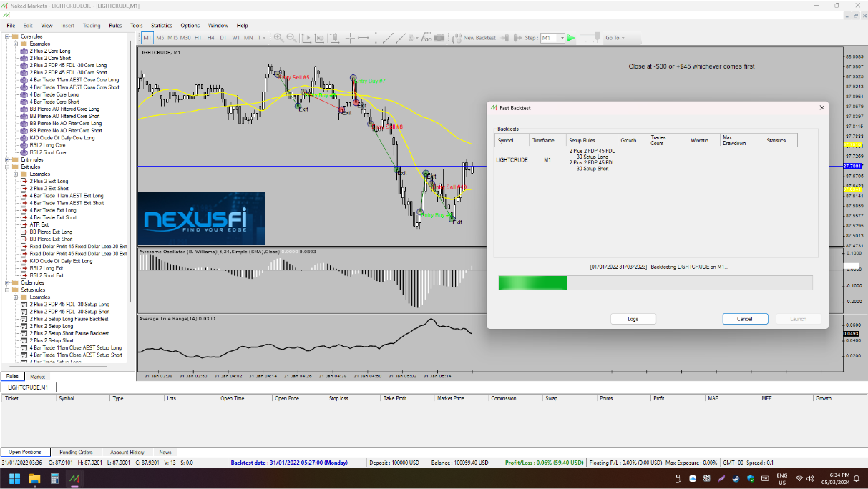
Task: Open the News tab
Action: click(165, 452)
